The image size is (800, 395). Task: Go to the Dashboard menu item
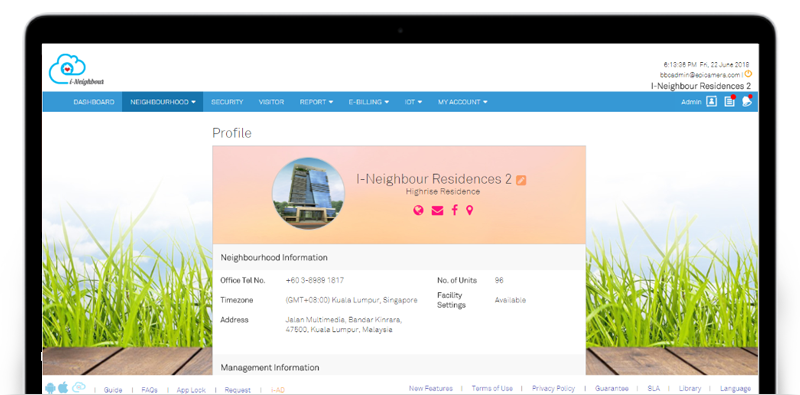pyautogui.click(x=94, y=102)
